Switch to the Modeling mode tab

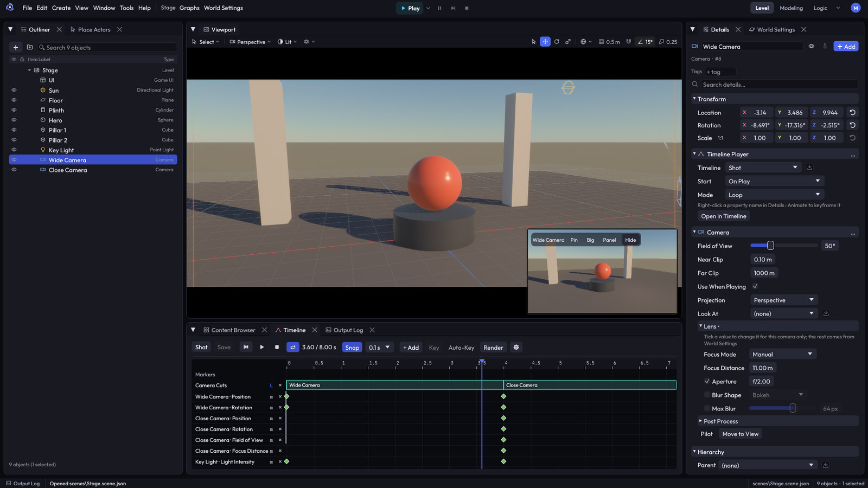[x=791, y=8]
